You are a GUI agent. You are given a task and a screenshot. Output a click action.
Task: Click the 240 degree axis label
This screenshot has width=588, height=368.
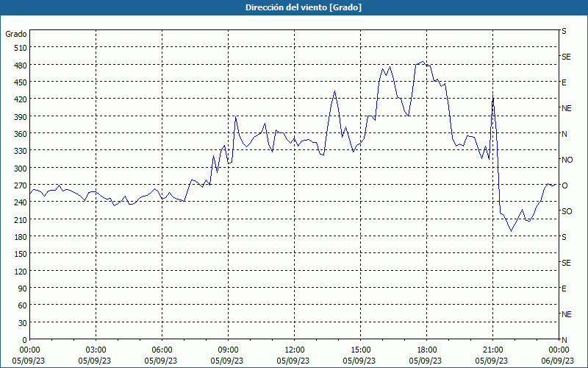[21, 202]
